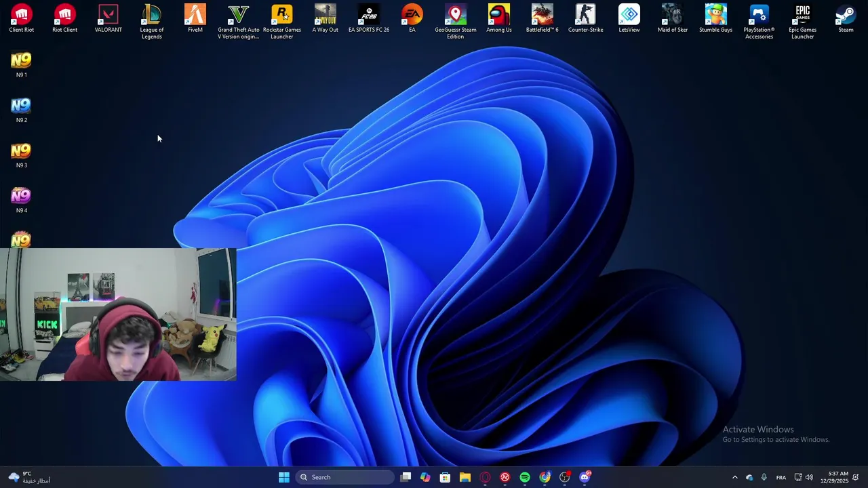868x488 pixels.
Task: Open File Explorer from the taskbar
Action: coord(465,477)
